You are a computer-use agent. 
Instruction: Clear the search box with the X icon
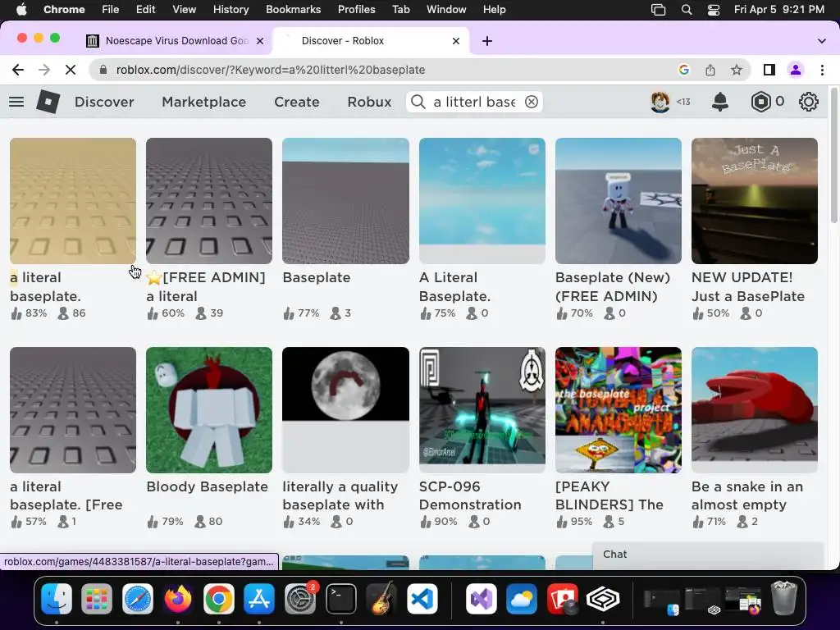(x=531, y=102)
